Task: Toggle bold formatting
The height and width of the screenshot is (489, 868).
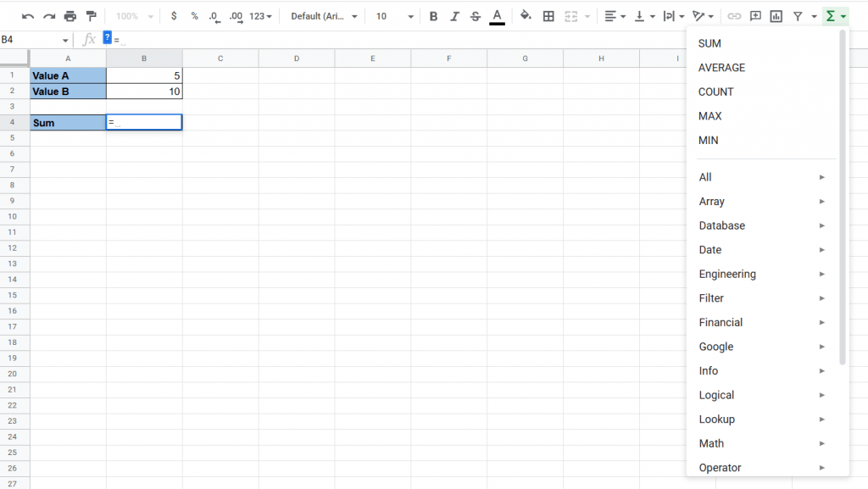Action: pos(433,15)
